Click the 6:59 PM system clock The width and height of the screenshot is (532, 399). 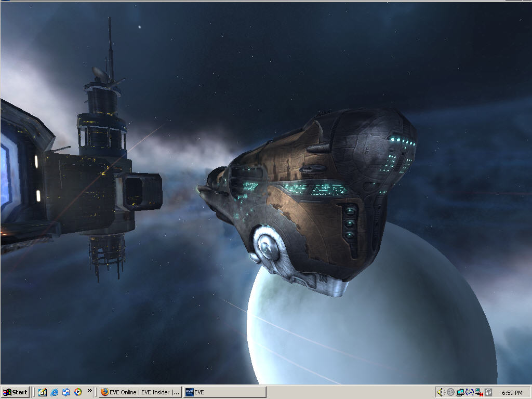coord(512,393)
